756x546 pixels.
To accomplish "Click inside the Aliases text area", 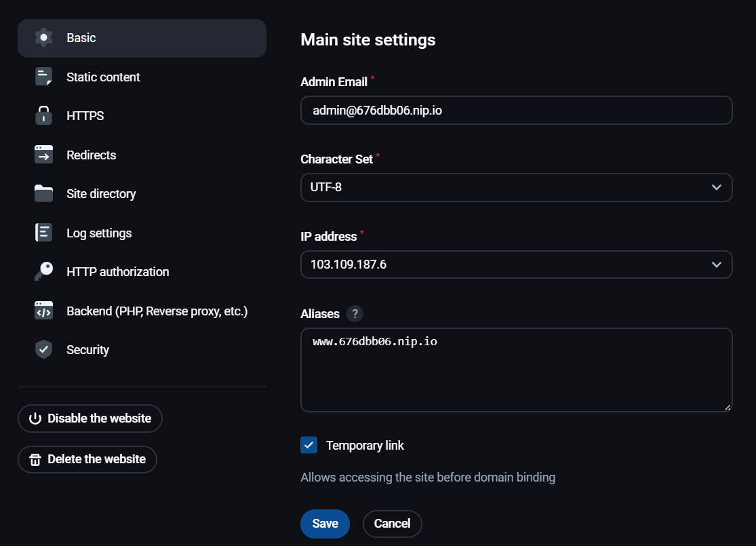I will click(x=516, y=376).
